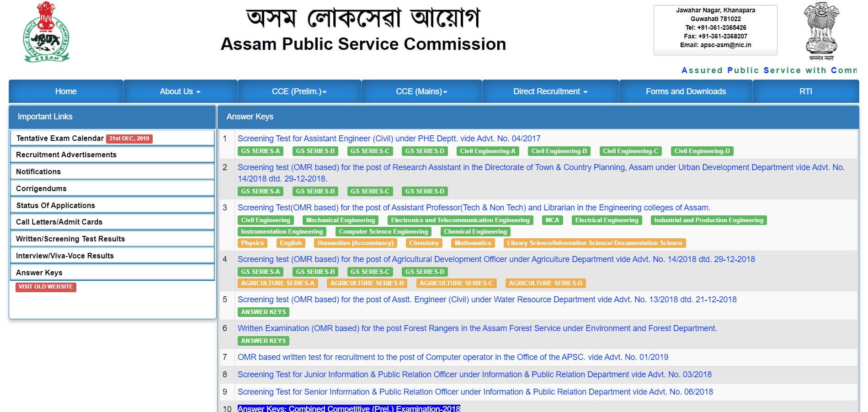Click the Assam Public Service Commission logo
Screen dimensions: 868x412
point(46,32)
